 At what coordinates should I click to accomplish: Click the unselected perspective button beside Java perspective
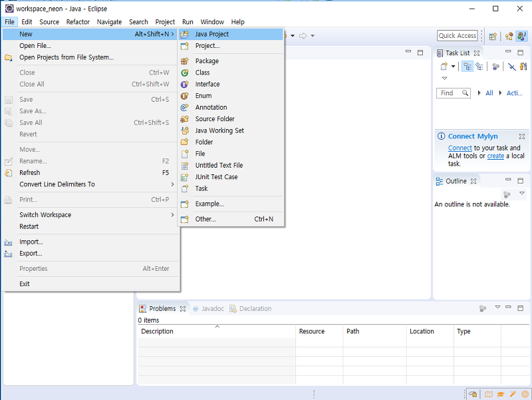(x=509, y=36)
